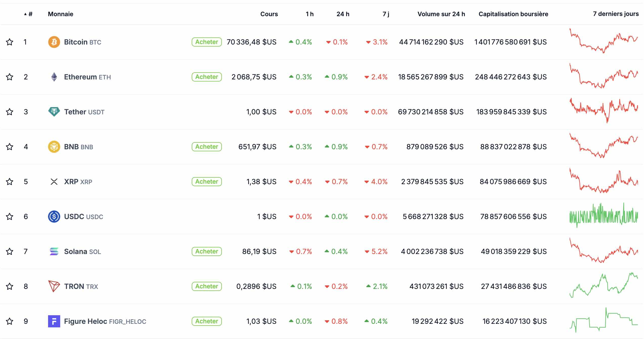644x339 pixels.
Task: Click the Tether logo icon
Action: pyautogui.click(x=54, y=112)
